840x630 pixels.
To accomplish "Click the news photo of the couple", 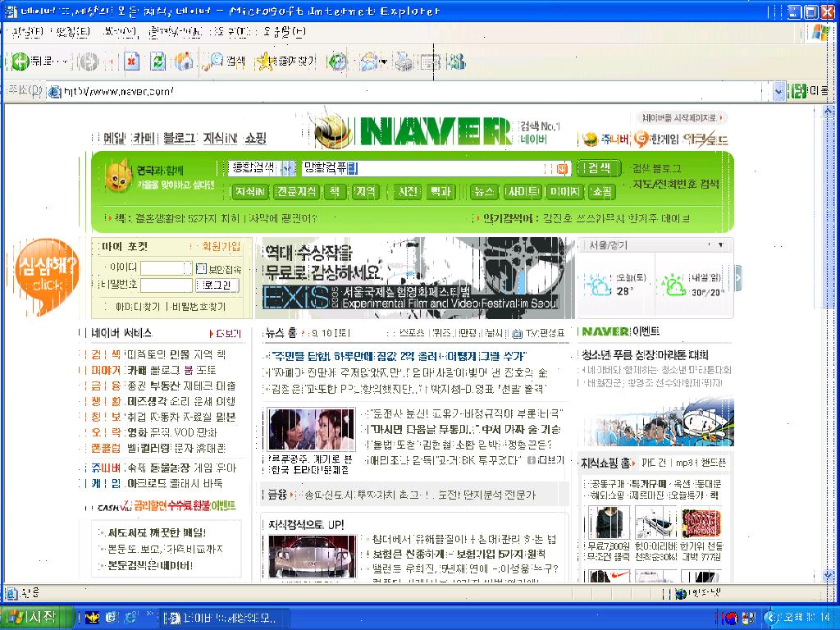I will click(x=311, y=430).
